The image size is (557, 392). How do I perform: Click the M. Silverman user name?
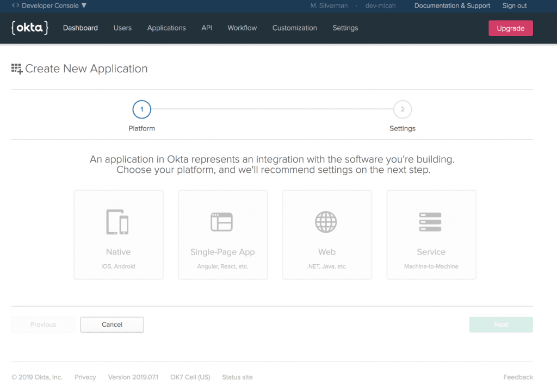(x=329, y=5)
